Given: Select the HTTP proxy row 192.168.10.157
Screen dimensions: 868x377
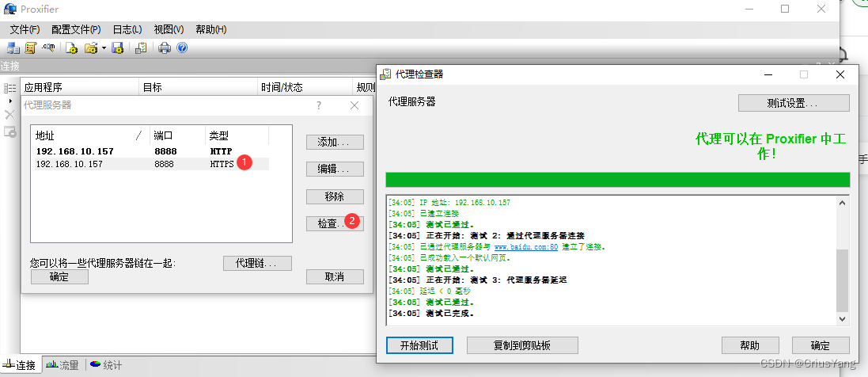Looking at the screenshot, I should 152,151.
